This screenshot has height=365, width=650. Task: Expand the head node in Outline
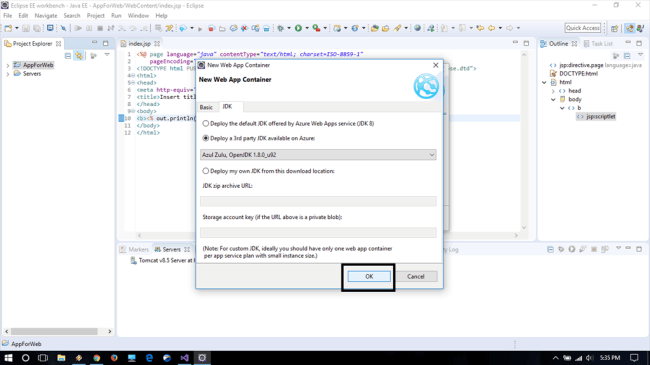[x=553, y=91]
